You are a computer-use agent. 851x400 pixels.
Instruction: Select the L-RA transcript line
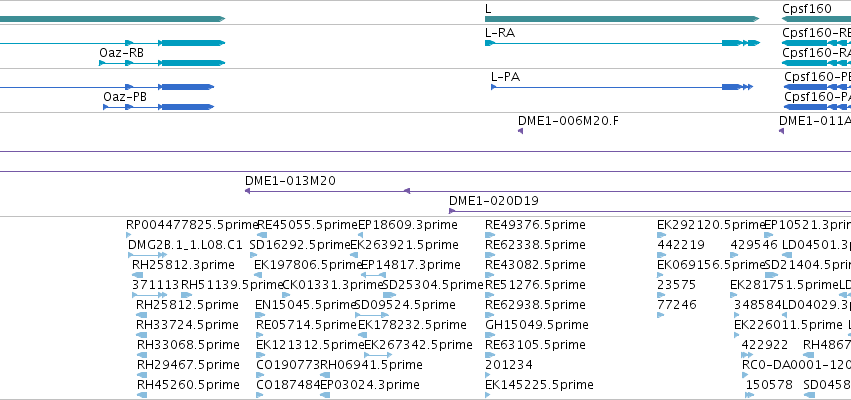pyautogui.click(x=622, y=43)
